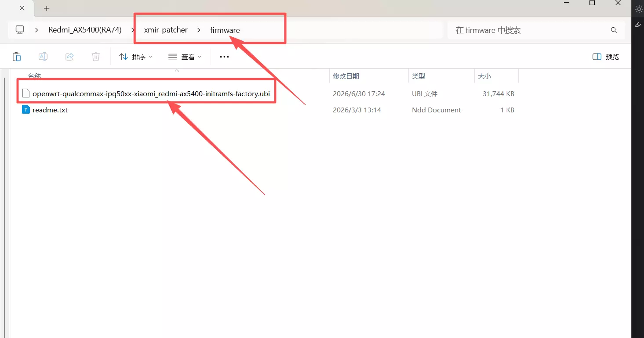Navigate to xmir-patcher breadcrumb folder
Viewport: 644px width, 338px height.
click(166, 30)
